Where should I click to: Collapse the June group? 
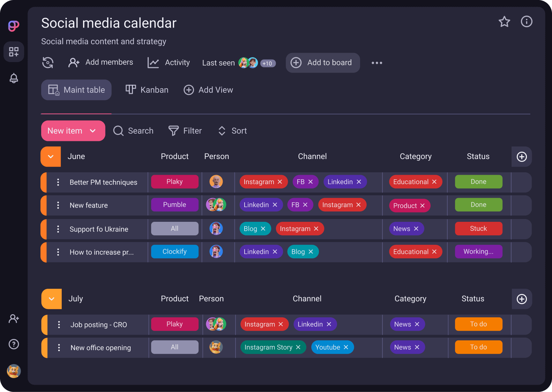coord(51,157)
